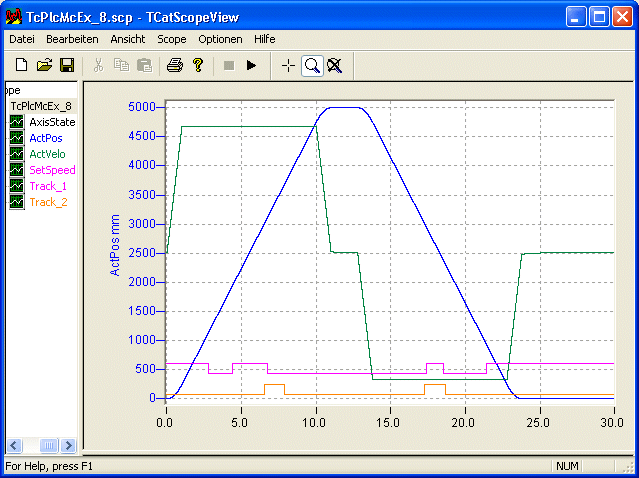639x478 pixels.
Task: Click the 5000 y-axis value
Action: click(142, 107)
